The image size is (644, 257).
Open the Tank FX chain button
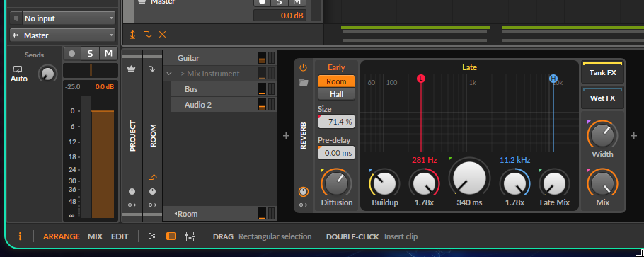[x=602, y=73]
